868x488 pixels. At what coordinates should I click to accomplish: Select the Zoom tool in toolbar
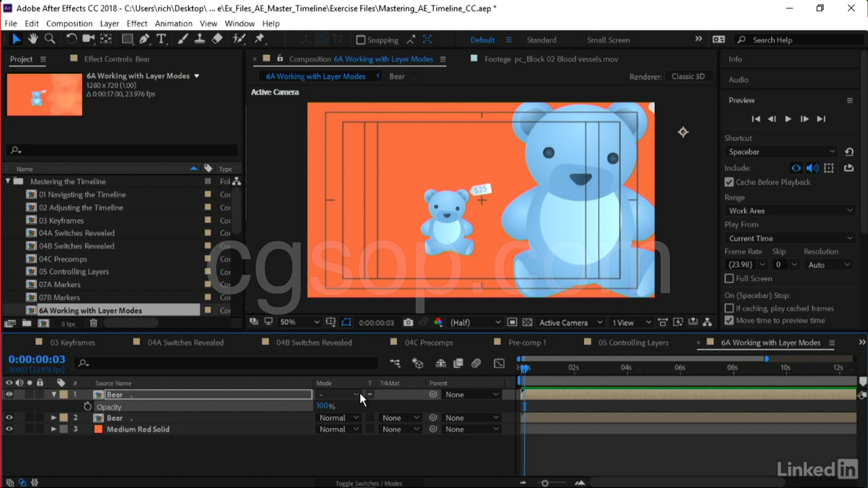[x=50, y=39]
